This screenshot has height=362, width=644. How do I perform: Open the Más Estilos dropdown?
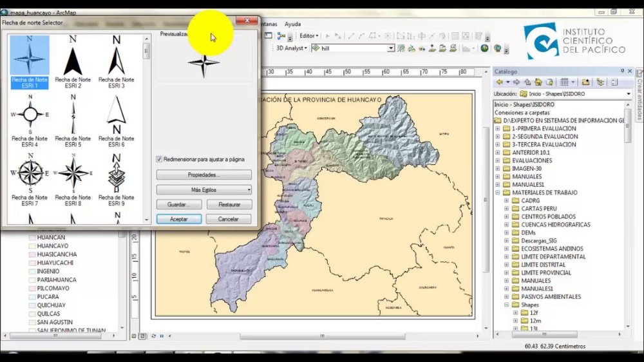tap(204, 190)
